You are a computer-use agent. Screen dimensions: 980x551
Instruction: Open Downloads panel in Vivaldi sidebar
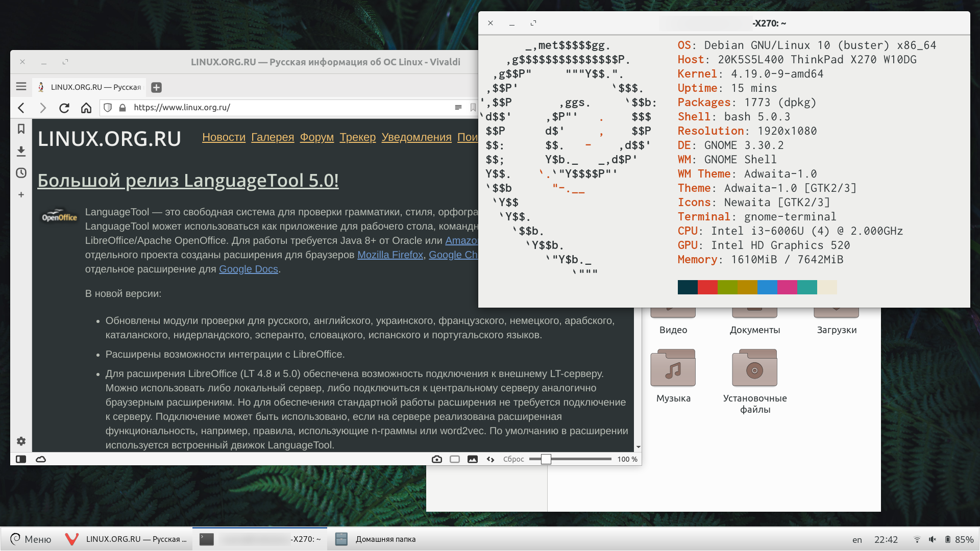point(21,151)
